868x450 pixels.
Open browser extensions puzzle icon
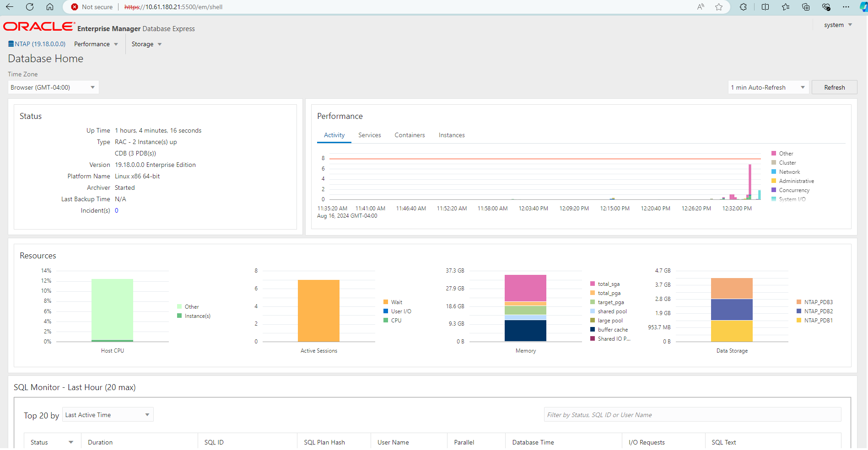[743, 7]
